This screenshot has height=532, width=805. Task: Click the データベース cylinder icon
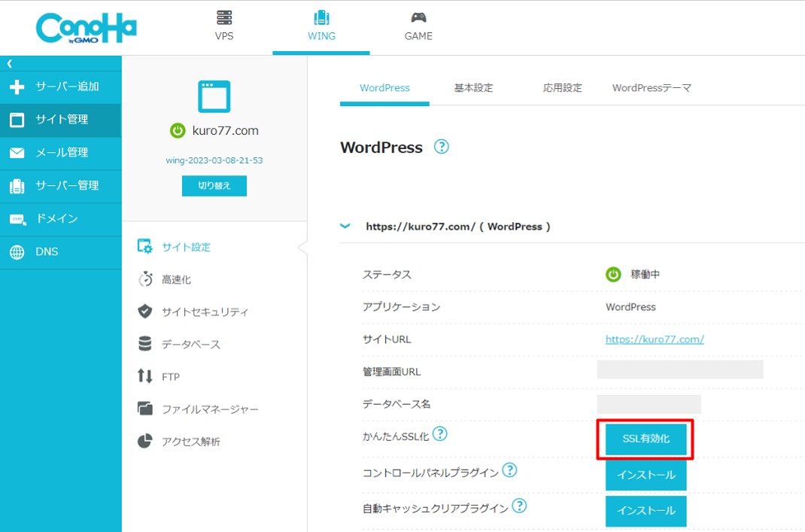tap(144, 344)
